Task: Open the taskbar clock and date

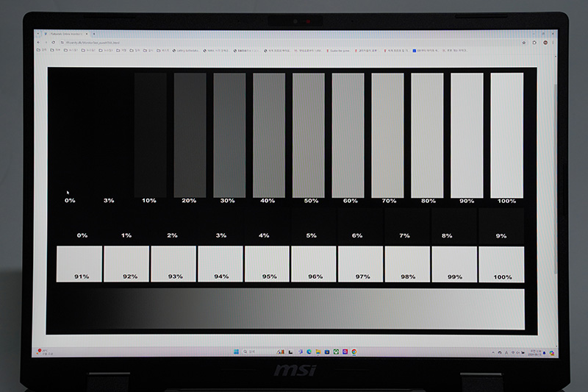Action: tap(535, 352)
